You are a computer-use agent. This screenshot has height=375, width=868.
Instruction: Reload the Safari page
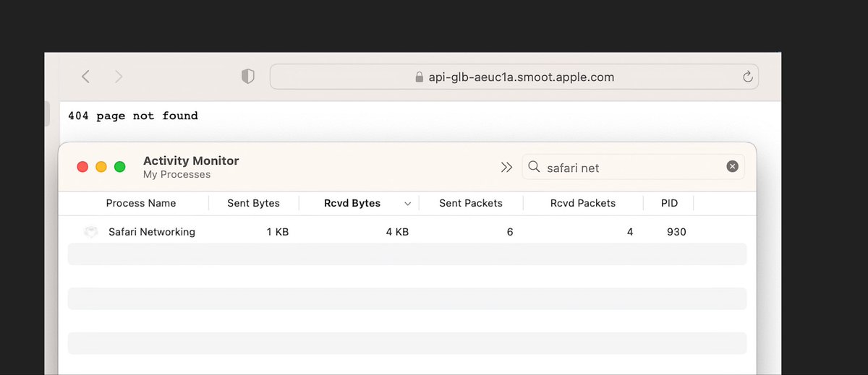748,77
